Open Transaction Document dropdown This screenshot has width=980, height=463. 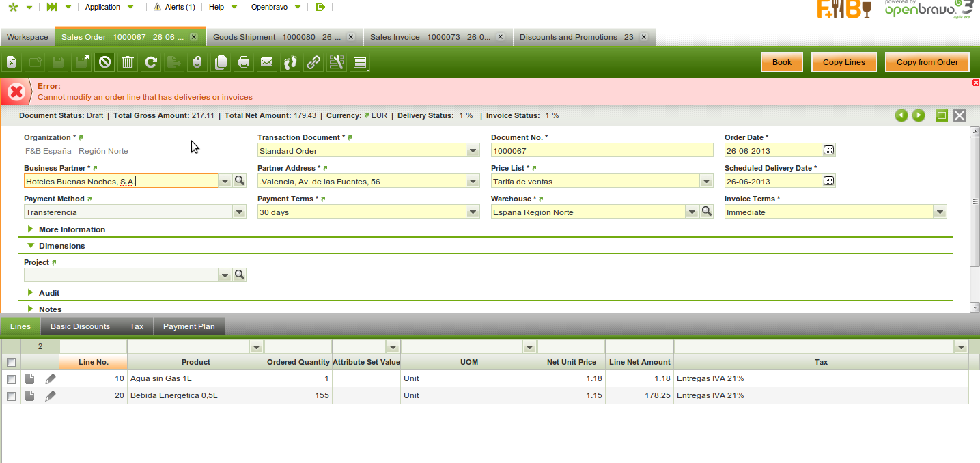tap(473, 150)
